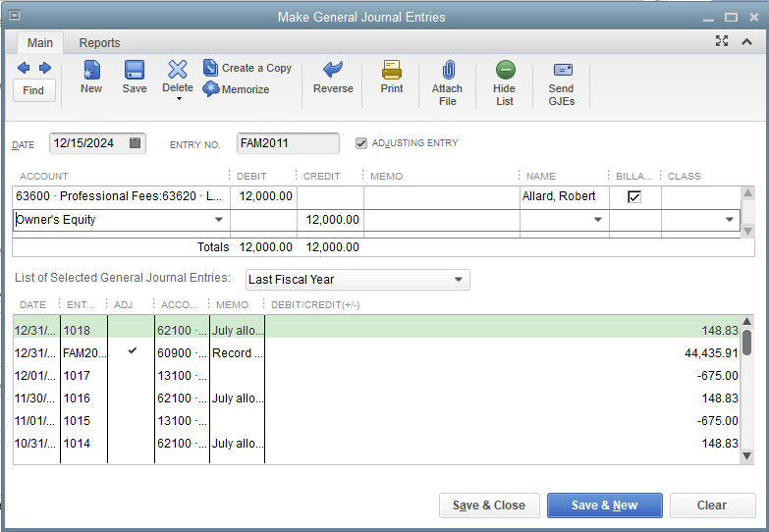Click entries list scrollbar up arrow
Screen dimensions: 769x532
747,321
